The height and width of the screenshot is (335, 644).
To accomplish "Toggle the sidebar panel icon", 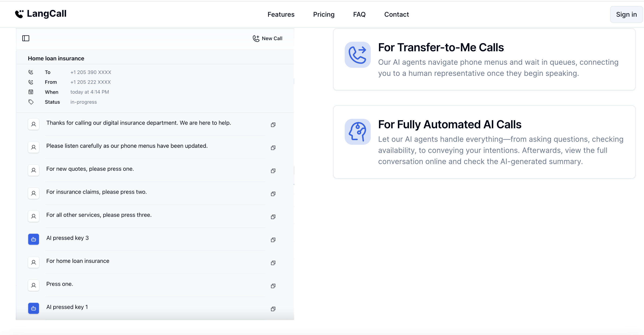I will coord(26,38).
